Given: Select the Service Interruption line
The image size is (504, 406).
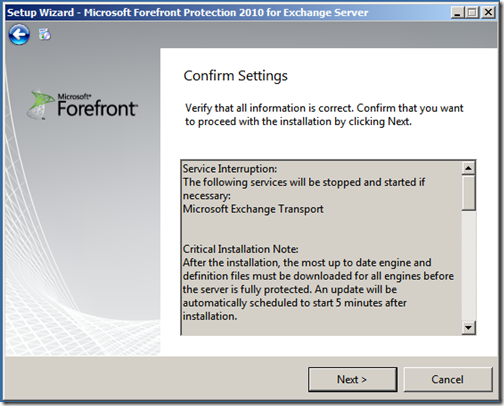Looking at the screenshot, I should [x=230, y=169].
